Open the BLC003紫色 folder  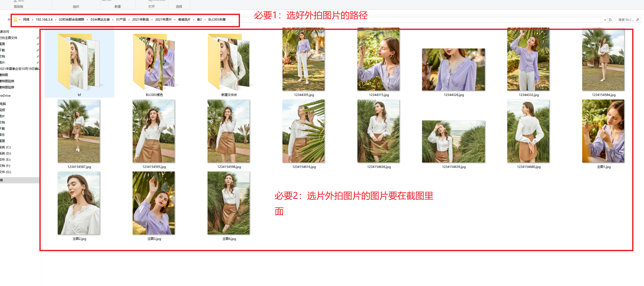coord(154,63)
